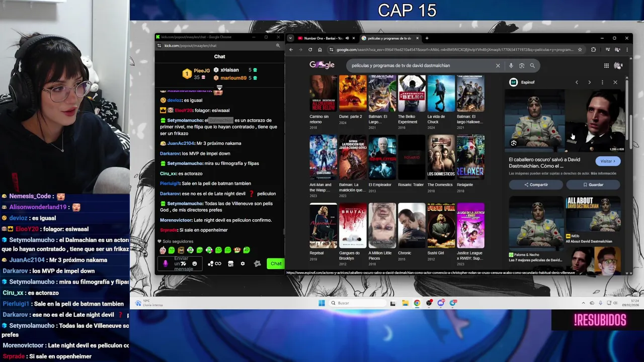This screenshot has width=644, height=362.
Task: Click purple microphone icon in chat input
Action: pos(166,263)
